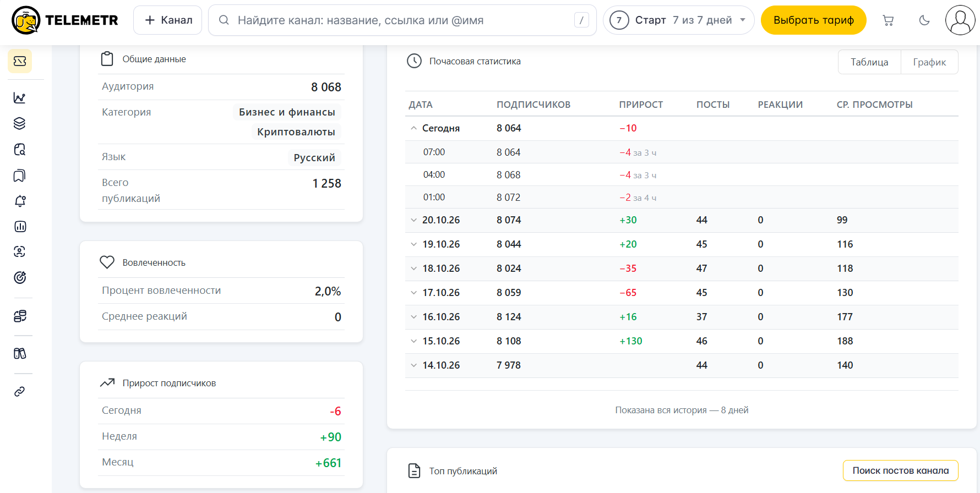Open the bookmarks sidebar icon

click(20, 176)
